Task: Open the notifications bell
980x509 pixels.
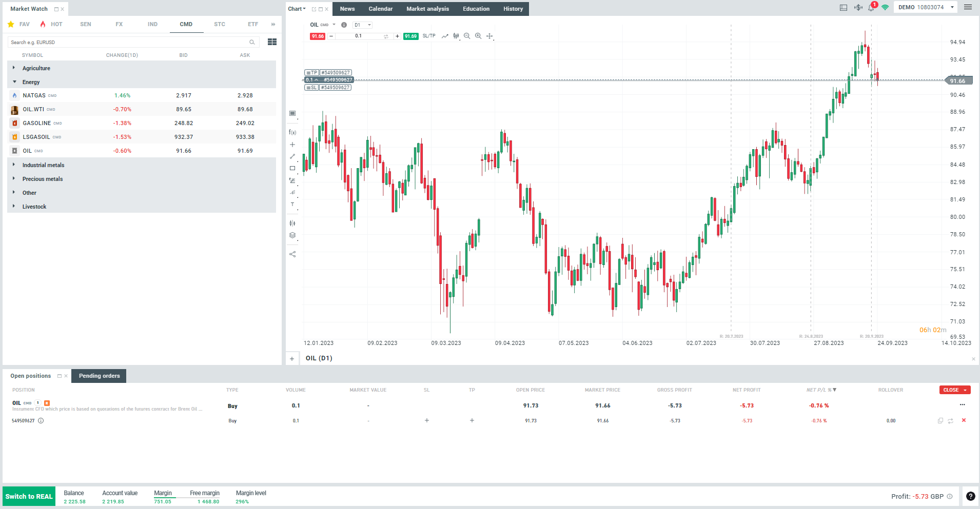Action: [871, 8]
